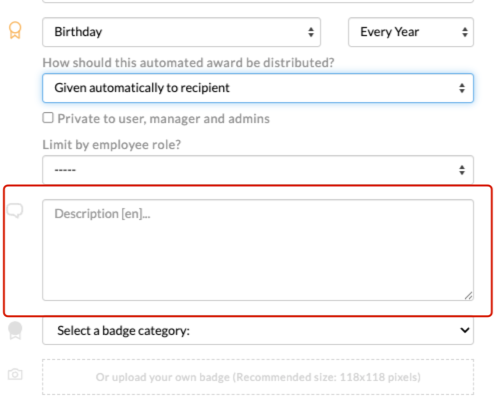Image resolution: width=498 pixels, height=407 pixels.
Task: Open the Birthday award type dropdown
Action: [x=181, y=32]
